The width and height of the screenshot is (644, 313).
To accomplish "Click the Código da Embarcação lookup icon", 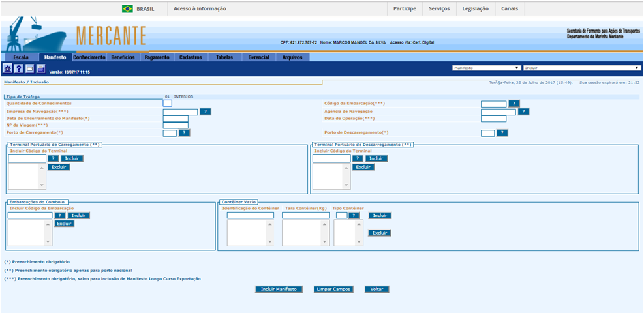I will click(514, 104).
